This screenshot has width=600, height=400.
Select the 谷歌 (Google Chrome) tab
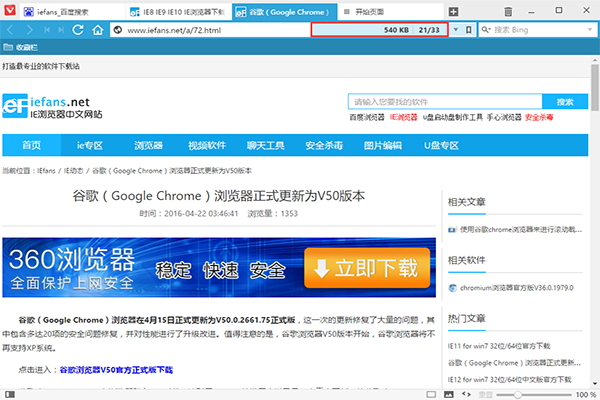pyautogui.click(x=285, y=12)
